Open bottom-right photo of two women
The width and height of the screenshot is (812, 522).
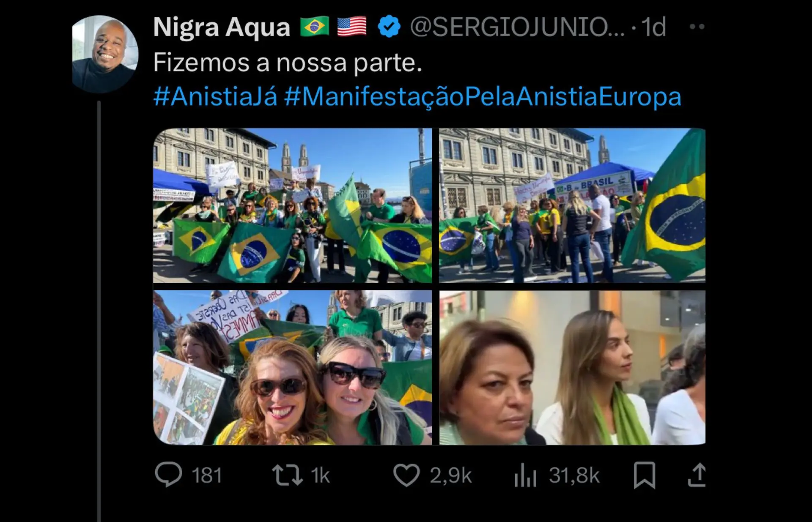click(x=572, y=367)
